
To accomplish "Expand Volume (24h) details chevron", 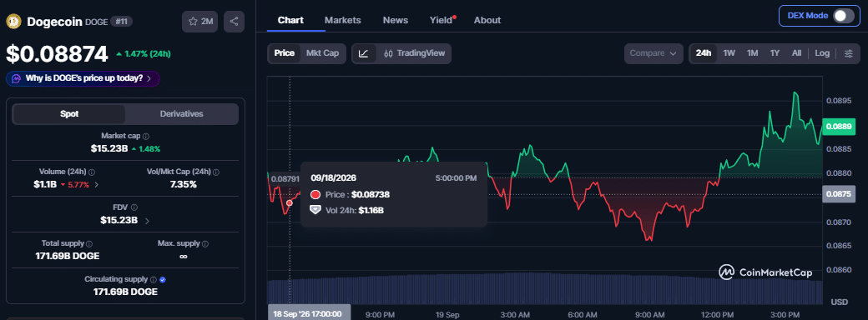I will (x=97, y=185).
